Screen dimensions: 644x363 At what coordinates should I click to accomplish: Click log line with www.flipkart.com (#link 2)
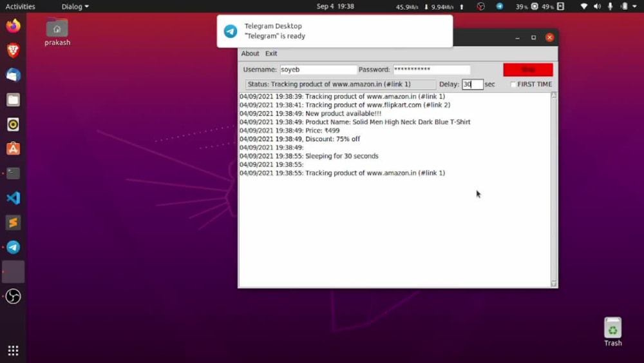click(345, 105)
